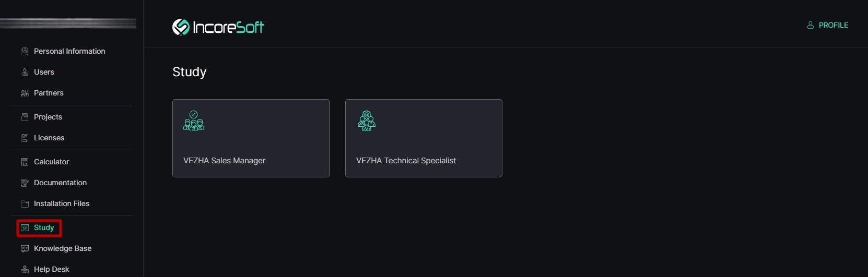Click the Study icon in sidebar
868x277 pixels.
coord(25,228)
